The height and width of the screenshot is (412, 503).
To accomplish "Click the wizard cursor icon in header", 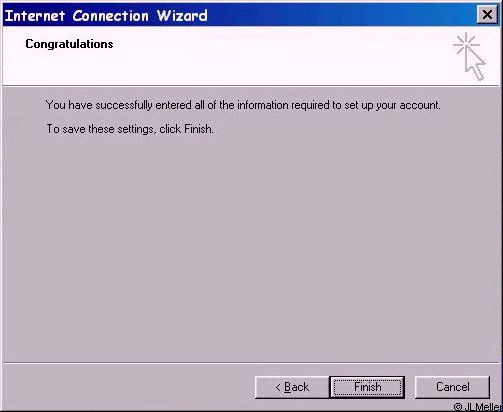I will pyautogui.click(x=469, y=57).
